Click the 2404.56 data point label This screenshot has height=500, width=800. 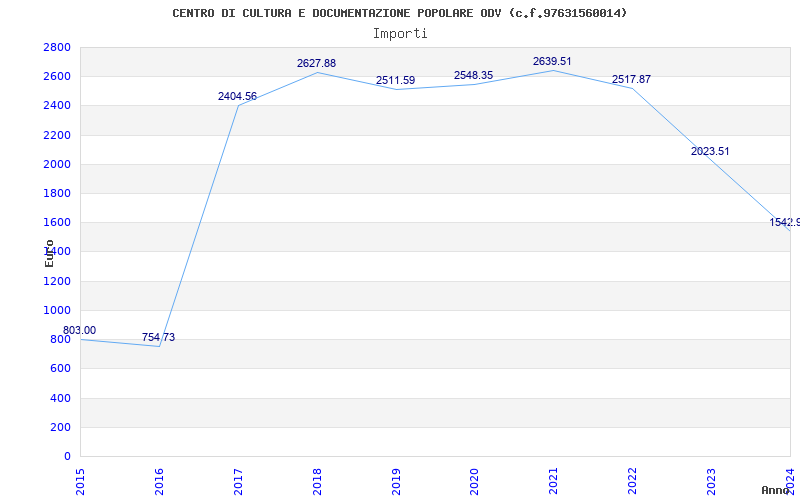click(237, 96)
